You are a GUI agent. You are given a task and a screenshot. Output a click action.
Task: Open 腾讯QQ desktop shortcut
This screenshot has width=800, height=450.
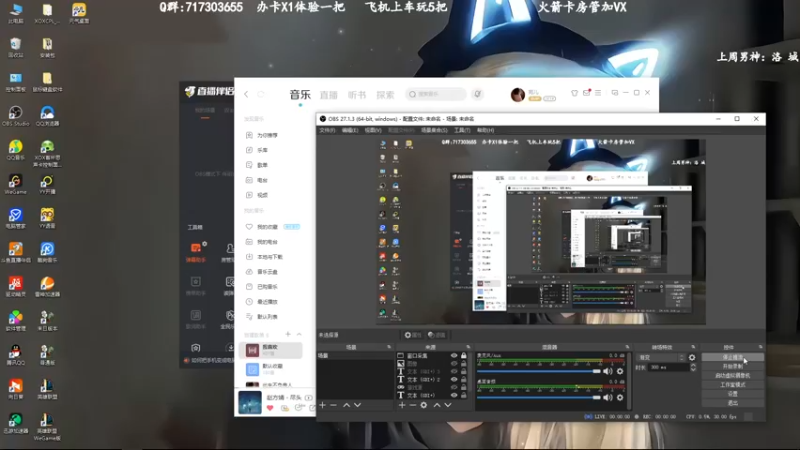[x=15, y=355]
